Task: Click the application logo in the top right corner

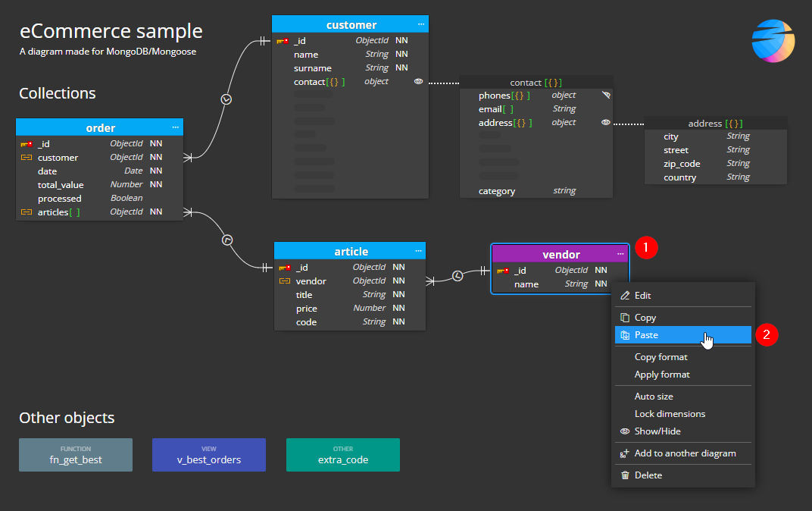Action: (773, 41)
